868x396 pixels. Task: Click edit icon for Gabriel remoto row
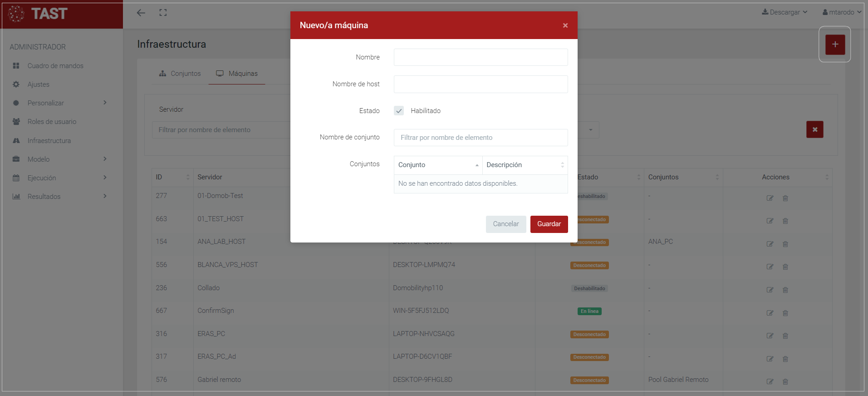(x=770, y=381)
